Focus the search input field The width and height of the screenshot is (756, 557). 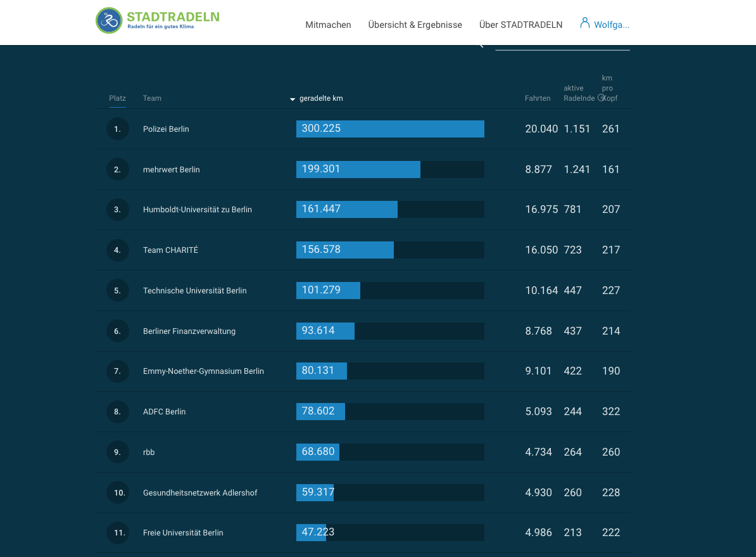(x=562, y=47)
